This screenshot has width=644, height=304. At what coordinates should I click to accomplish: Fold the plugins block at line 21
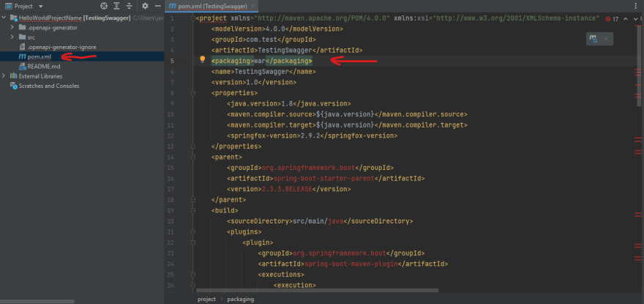point(192,231)
